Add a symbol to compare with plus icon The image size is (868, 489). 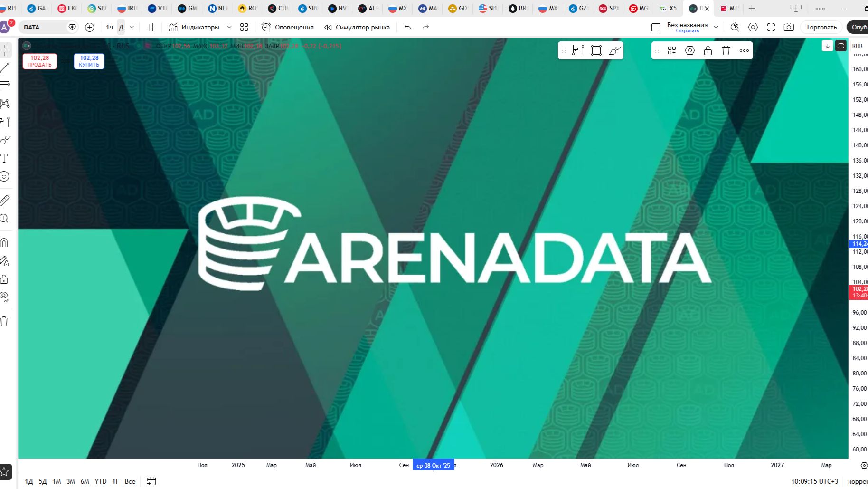89,27
